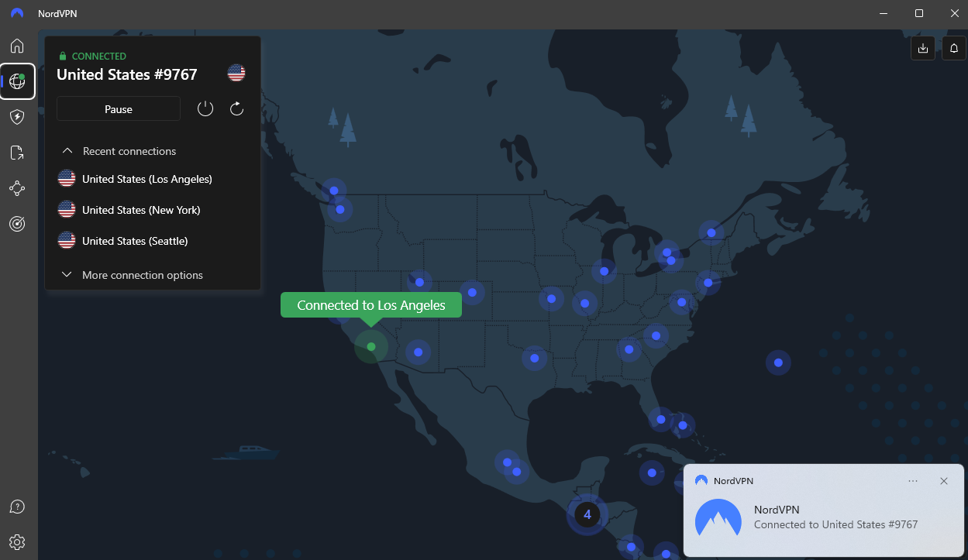Open the notifications bell icon
The image size is (968, 560).
(x=954, y=48)
